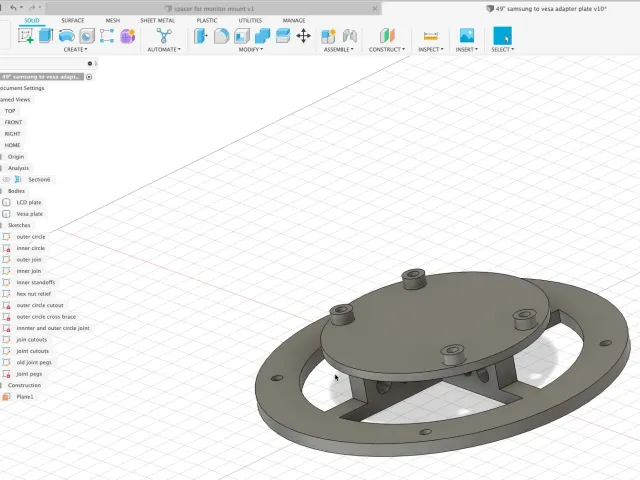Choose the Offset Plane construct icon

pyautogui.click(x=387, y=36)
